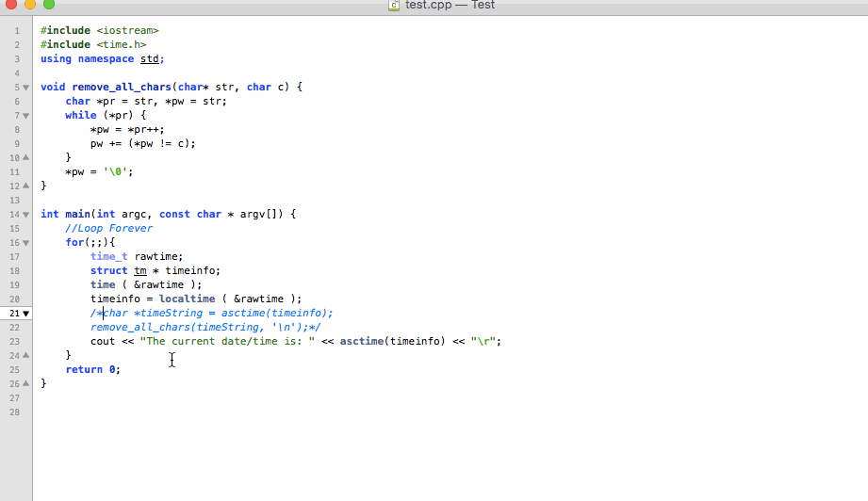Click the test.cpp — Test window title
Image resolution: width=868 pixels, height=501 pixels.
450,5
